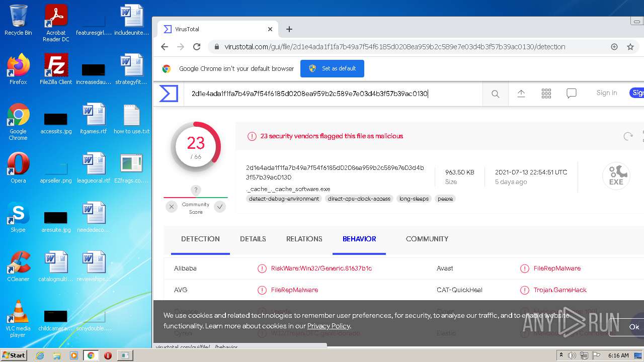Open EZfrags.co desktop file
644x362 pixels.
(x=132, y=168)
